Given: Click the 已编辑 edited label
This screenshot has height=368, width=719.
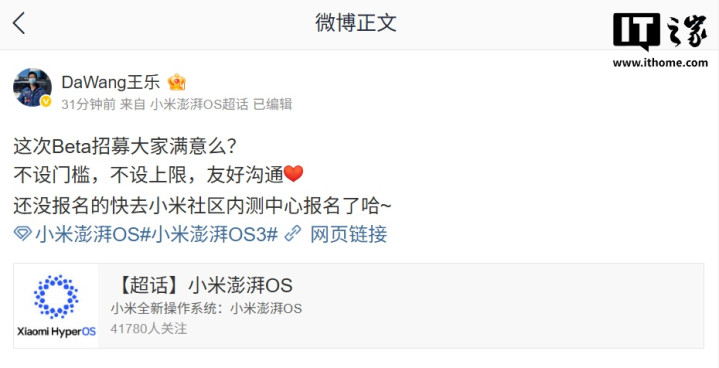Looking at the screenshot, I should click(x=272, y=104).
